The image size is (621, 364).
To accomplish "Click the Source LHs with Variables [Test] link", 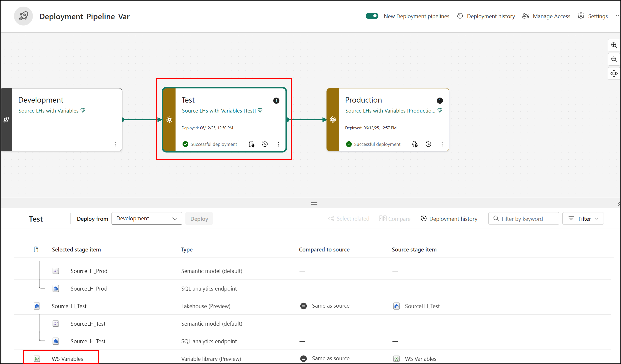I will pyautogui.click(x=219, y=111).
